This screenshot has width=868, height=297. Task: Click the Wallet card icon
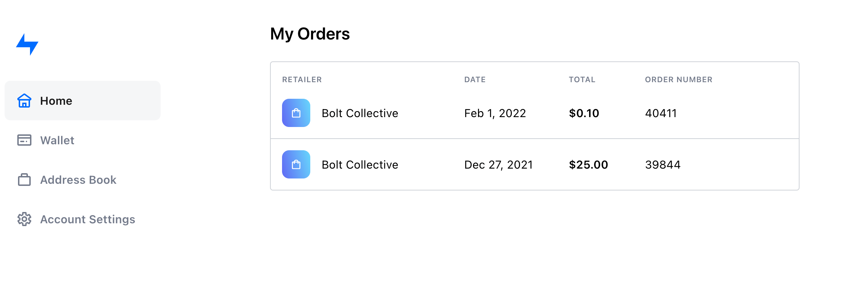coord(24,140)
